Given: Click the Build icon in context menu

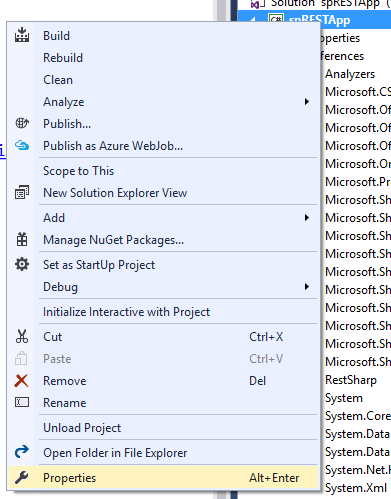Looking at the screenshot, I should (22, 35).
